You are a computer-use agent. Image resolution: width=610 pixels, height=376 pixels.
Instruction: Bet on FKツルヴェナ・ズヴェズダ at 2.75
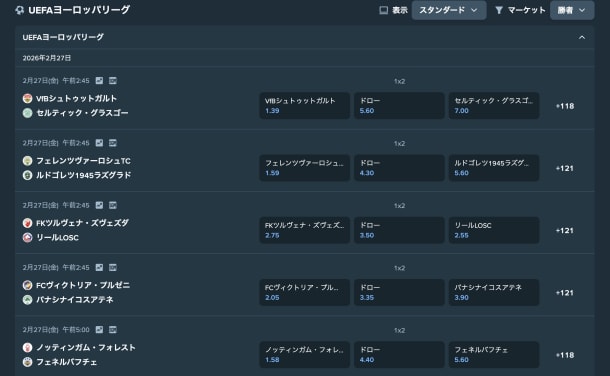pyautogui.click(x=305, y=230)
